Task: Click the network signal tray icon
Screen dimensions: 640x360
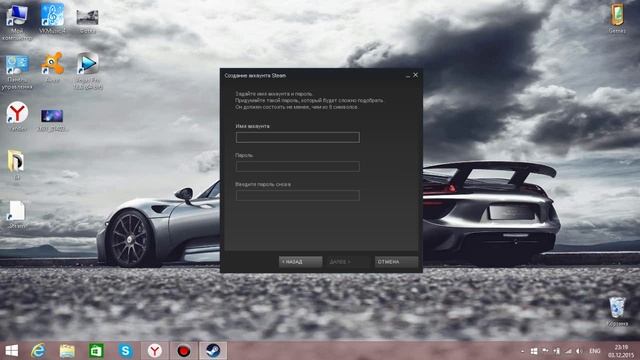Action: (568, 351)
